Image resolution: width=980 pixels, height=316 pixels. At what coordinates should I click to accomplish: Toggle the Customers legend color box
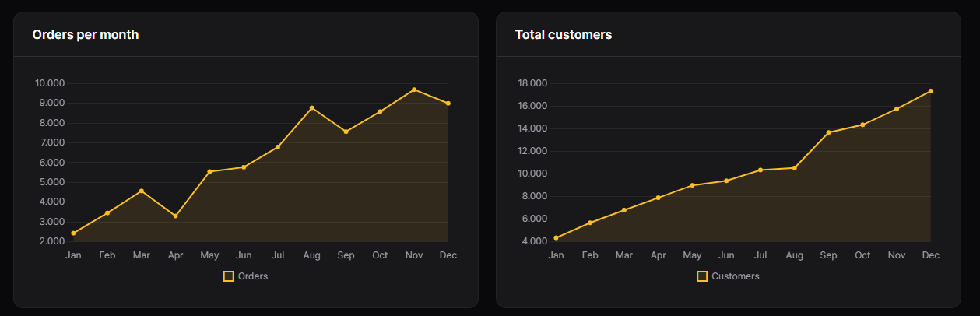point(702,276)
